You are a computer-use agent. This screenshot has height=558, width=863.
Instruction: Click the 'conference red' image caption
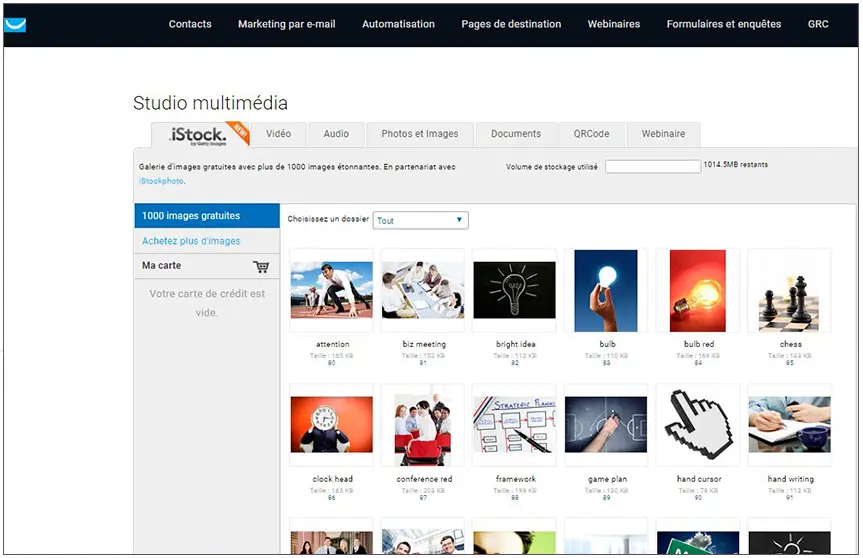click(x=424, y=479)
